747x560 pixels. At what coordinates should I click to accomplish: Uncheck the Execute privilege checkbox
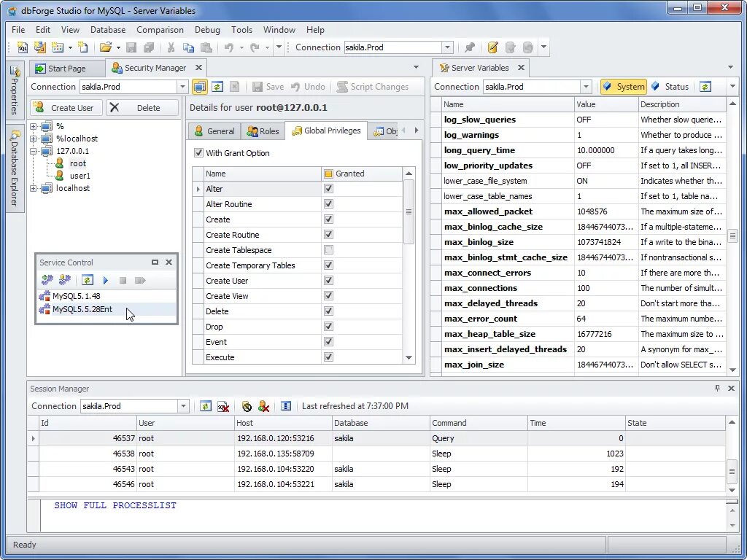[x=328, y=357]
